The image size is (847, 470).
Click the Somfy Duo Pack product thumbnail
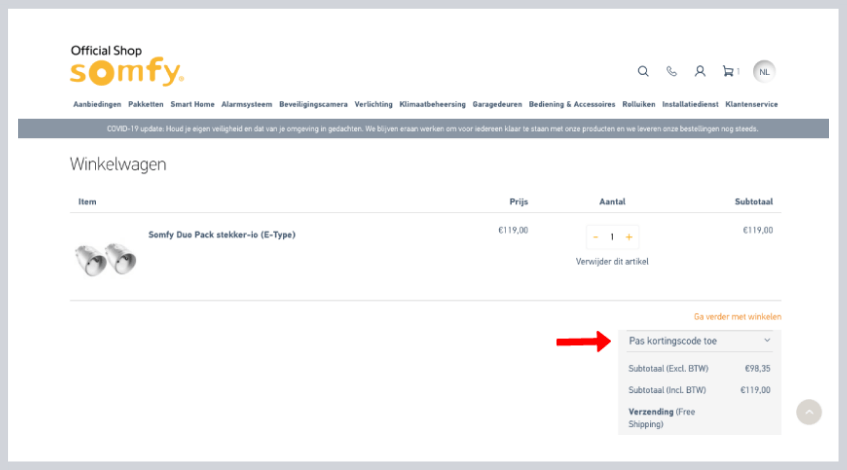[x=105, y=259]
